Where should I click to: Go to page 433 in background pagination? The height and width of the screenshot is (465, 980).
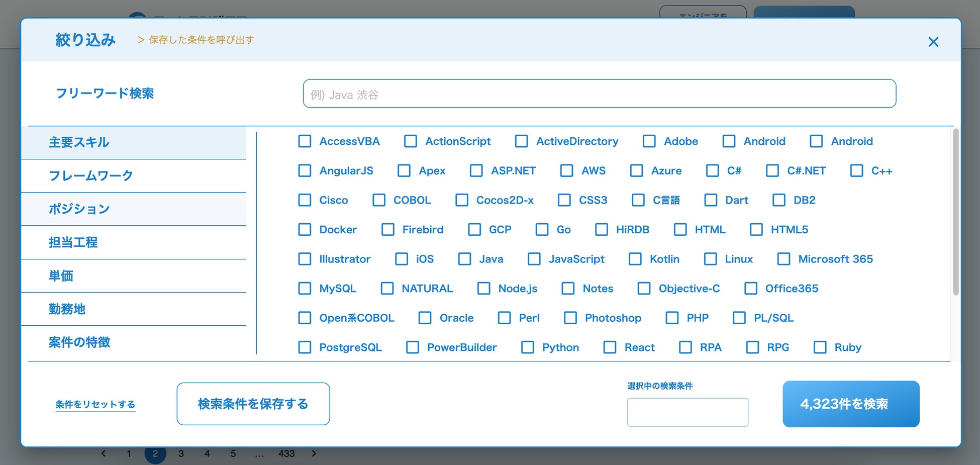pyautogui.click(x=286, y=454)
